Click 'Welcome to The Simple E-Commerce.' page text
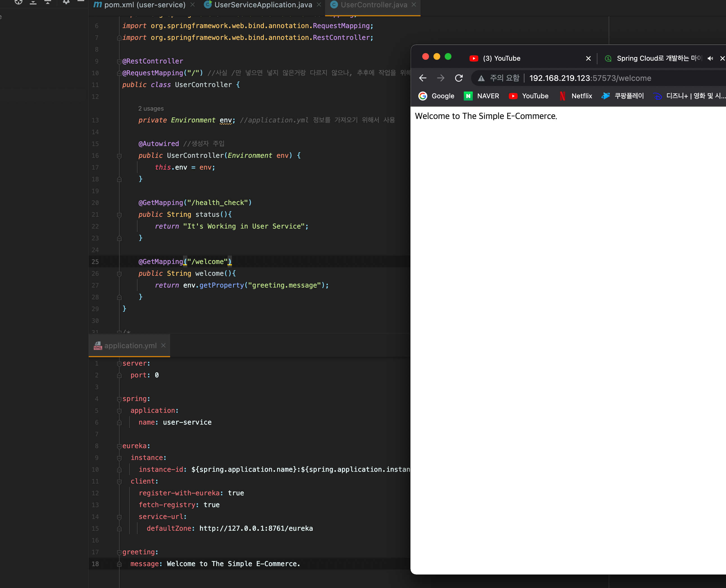This screenshot has width=726, height=588. [486, 116]
